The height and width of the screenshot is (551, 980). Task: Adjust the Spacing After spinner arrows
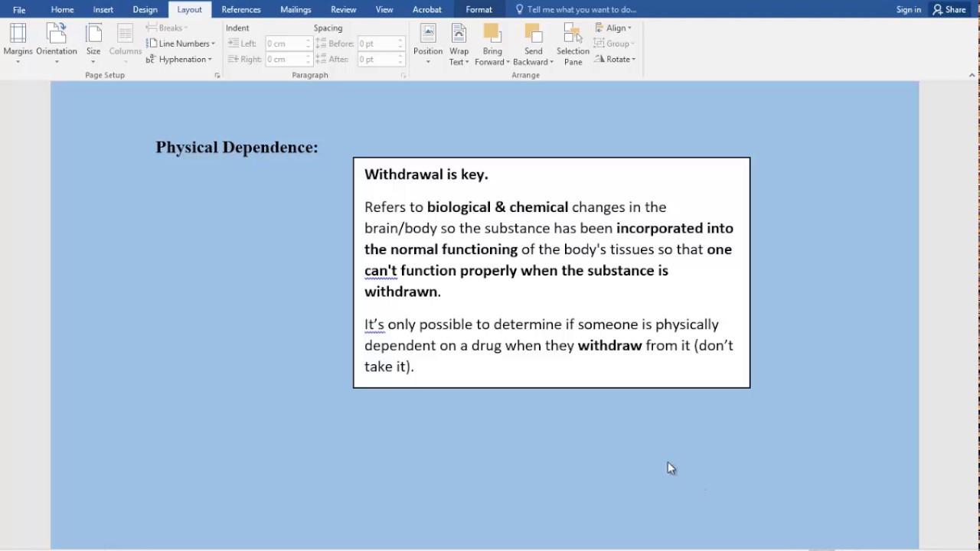(400, 59)
